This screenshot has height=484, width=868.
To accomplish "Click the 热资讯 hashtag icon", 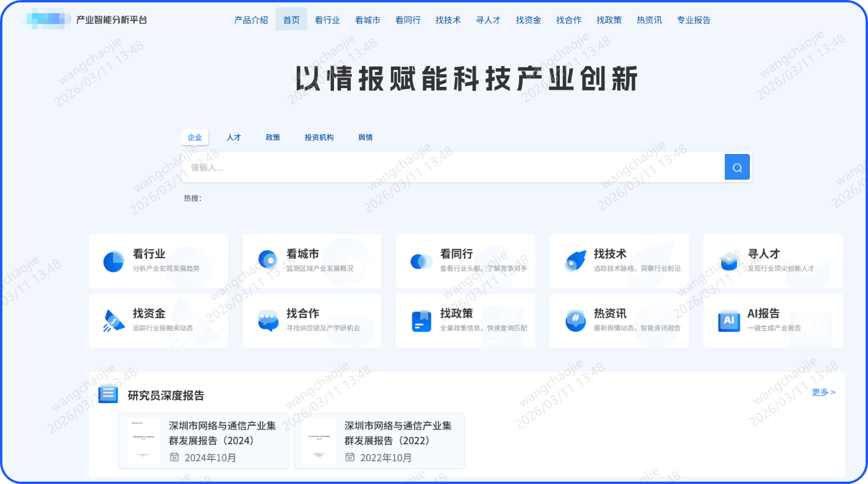I will point(575,320).
